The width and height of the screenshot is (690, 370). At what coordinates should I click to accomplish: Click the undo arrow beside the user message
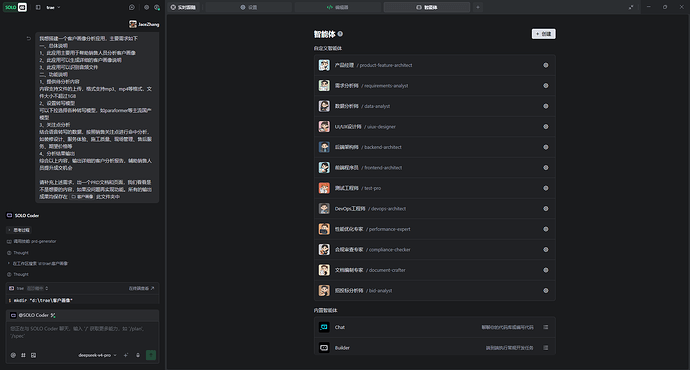click(29, 39)
